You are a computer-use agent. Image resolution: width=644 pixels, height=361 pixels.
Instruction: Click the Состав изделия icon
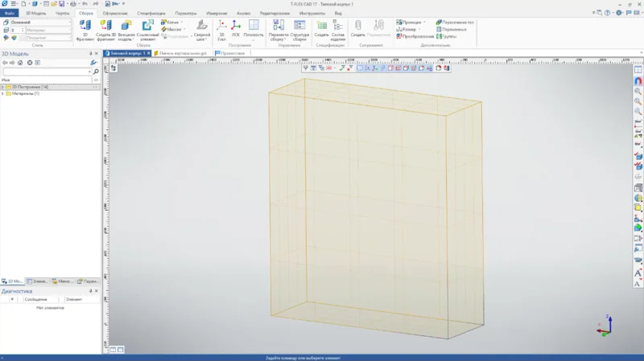coord(338,30)
